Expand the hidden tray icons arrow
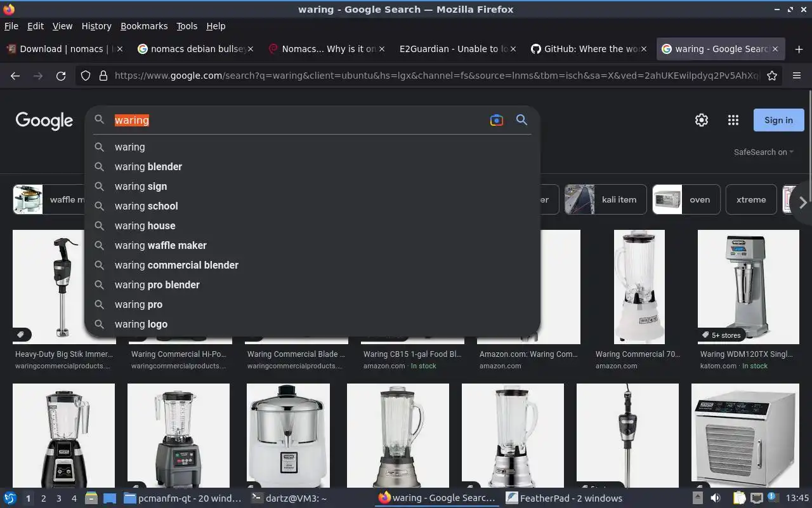Screen dimensions: 812x508 tap(697, 498)
